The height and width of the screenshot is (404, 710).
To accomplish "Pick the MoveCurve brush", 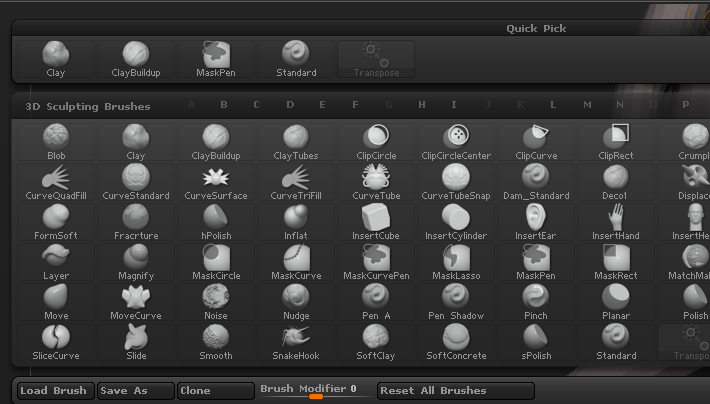I will [136, 303].
